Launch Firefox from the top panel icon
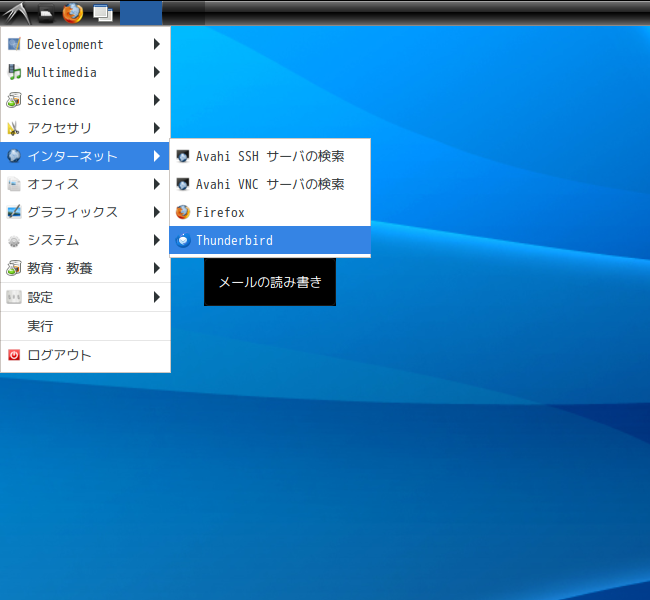650x600 pixels. tap(73, 13)
